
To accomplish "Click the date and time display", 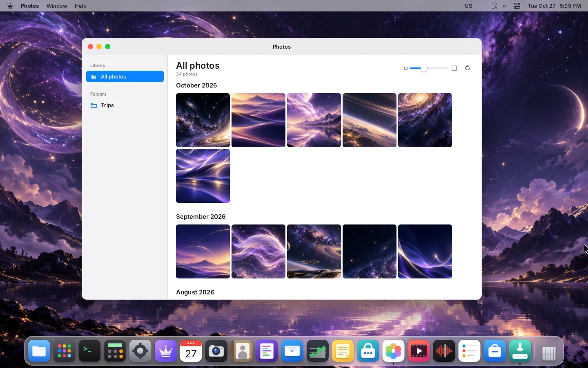I will point(554,6).
